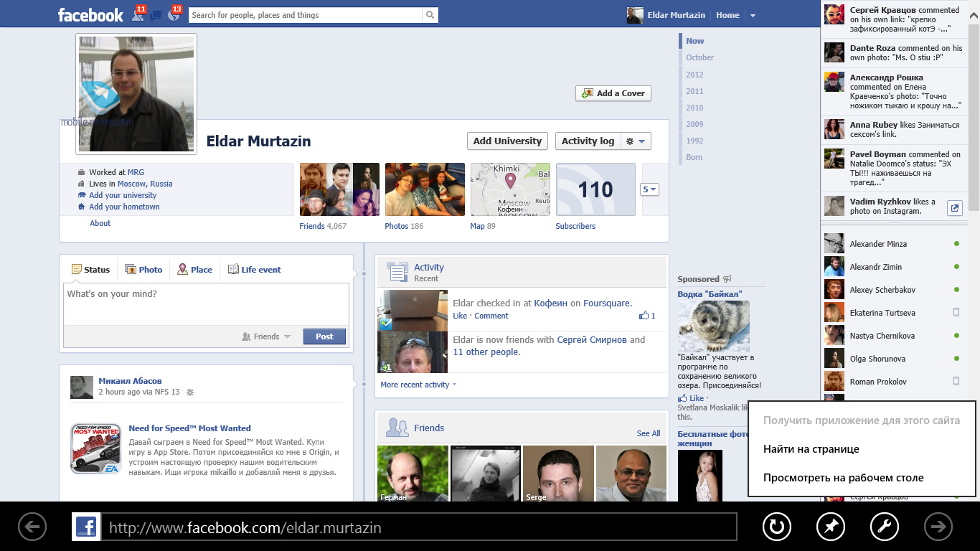980x551 pixels.
Task: Jump to October on the timeline
Action: pyautogui.click(x=700, y=57)
